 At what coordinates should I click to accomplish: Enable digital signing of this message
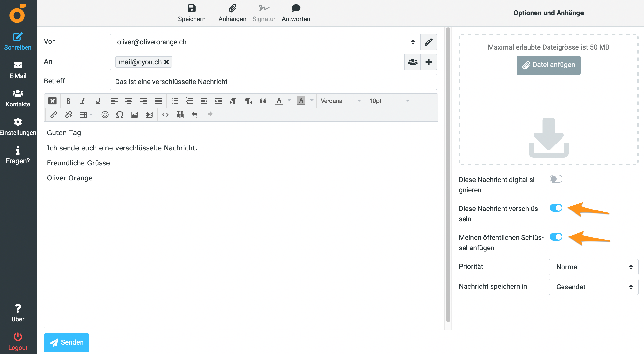(556, 179)
